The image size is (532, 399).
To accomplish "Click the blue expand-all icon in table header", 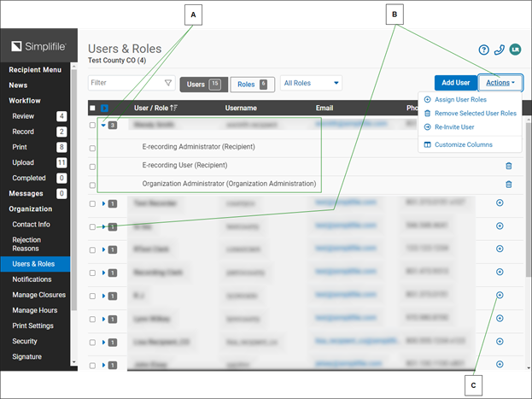I will (104, 108).
